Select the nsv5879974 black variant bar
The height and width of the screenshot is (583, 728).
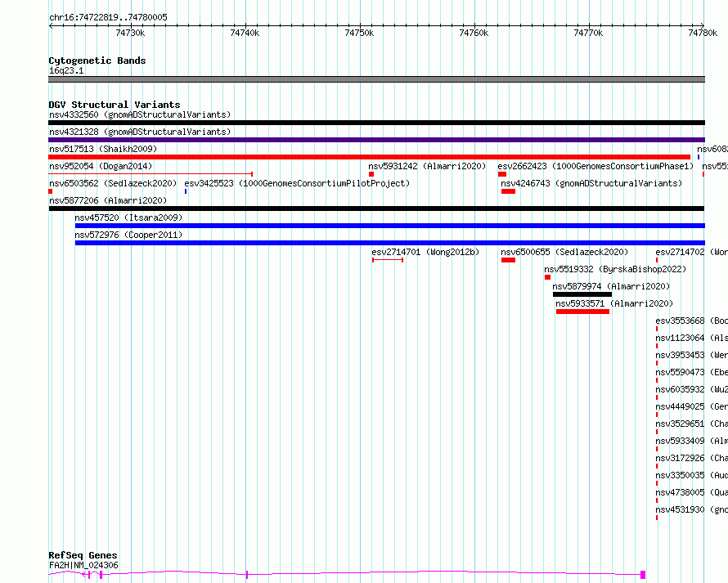pos(582,294)
